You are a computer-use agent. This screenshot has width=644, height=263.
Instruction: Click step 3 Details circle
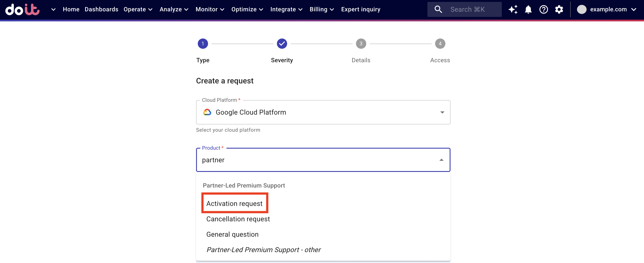pyautogui.click(x=361, y=44)
